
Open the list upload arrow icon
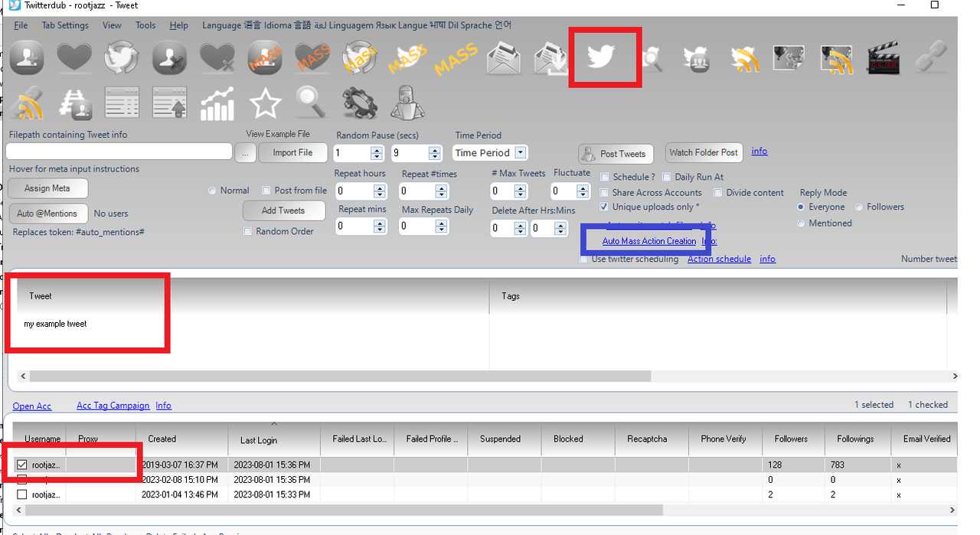pyautogui.click(x=169, y=103)
